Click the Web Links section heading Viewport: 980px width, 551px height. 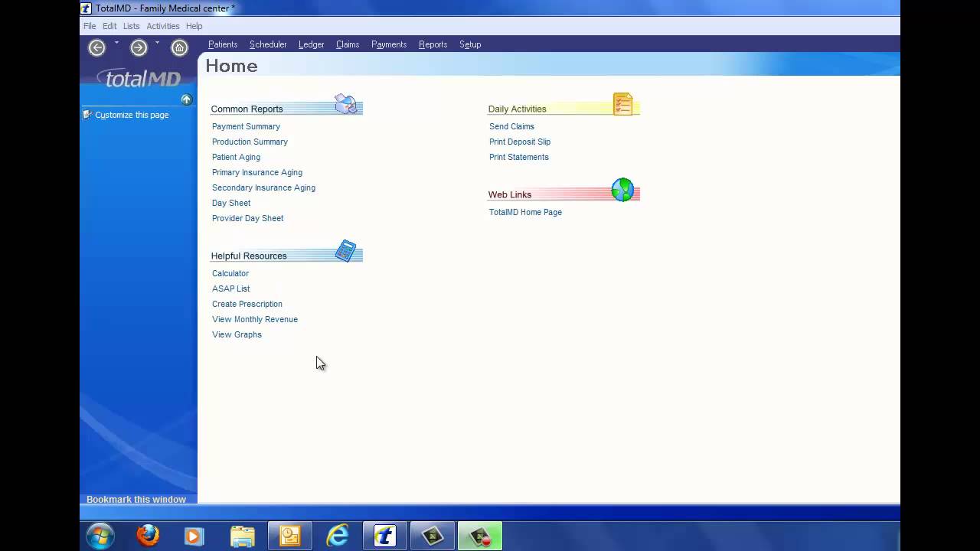[x=510, y=194]
